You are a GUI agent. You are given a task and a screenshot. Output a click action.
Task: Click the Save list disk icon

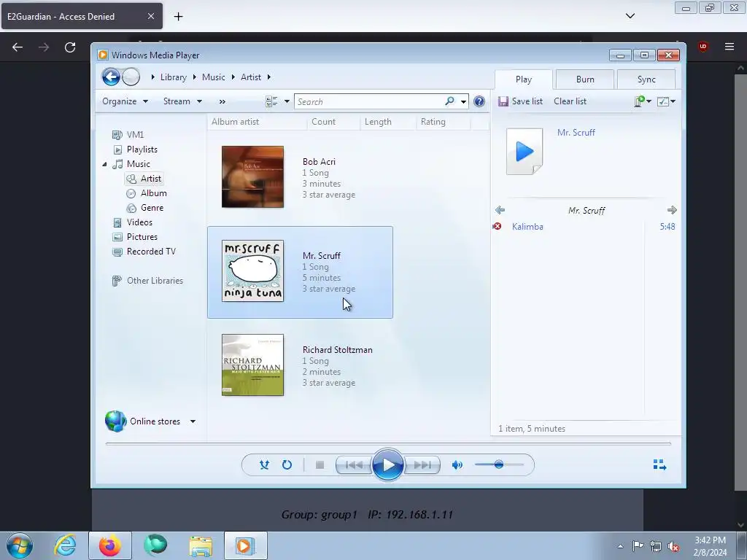503,101
